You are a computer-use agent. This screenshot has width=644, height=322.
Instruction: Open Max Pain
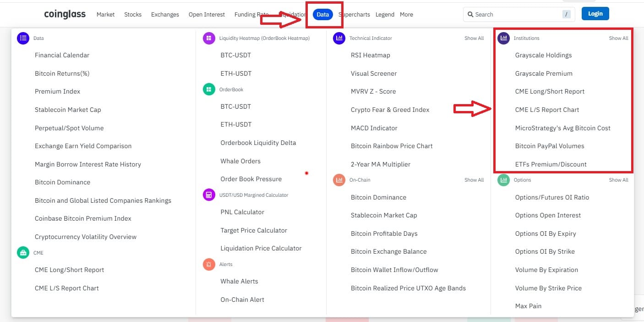[529, 306]
